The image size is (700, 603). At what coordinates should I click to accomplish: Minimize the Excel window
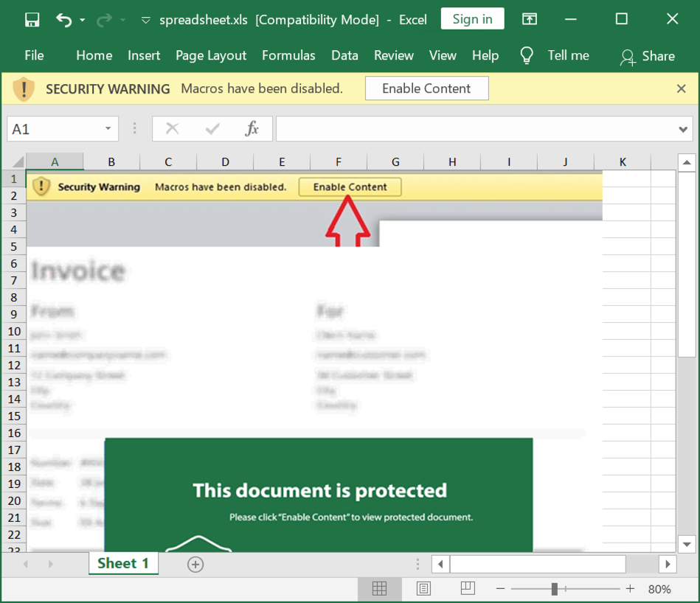coord(570,19)
